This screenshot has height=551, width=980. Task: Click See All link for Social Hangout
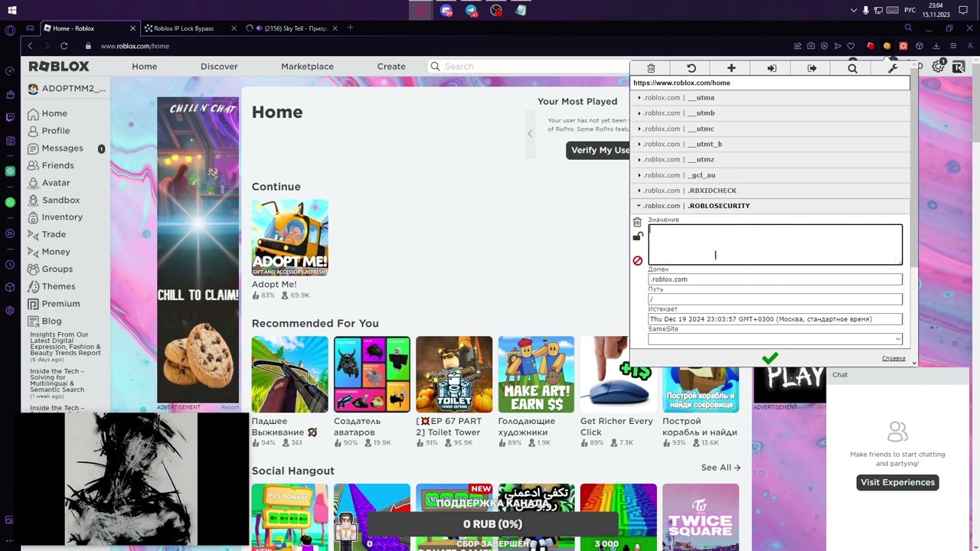click(x=720, y=468)
